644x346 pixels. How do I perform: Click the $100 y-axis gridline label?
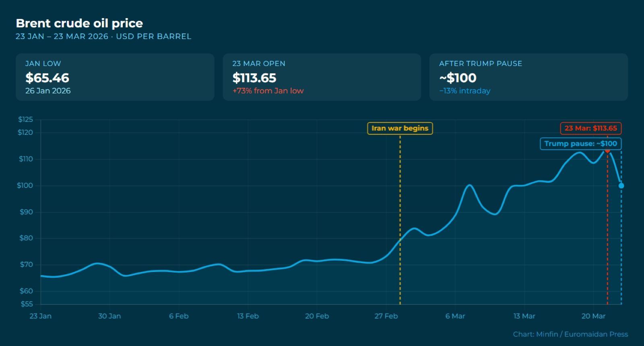click(x=25, y=185)
